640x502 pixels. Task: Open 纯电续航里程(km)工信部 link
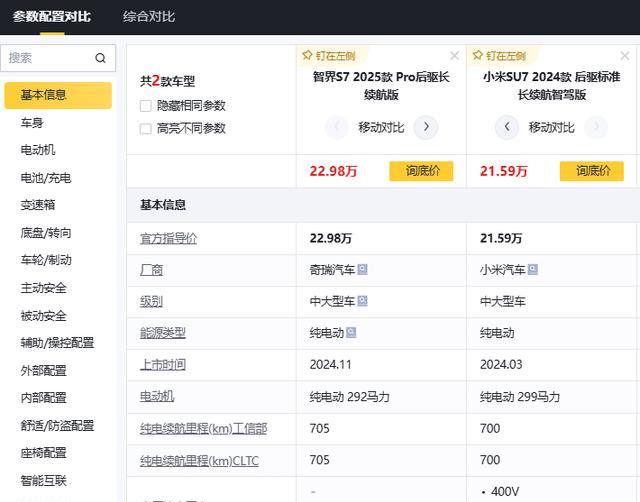click(x=203, y=429)
